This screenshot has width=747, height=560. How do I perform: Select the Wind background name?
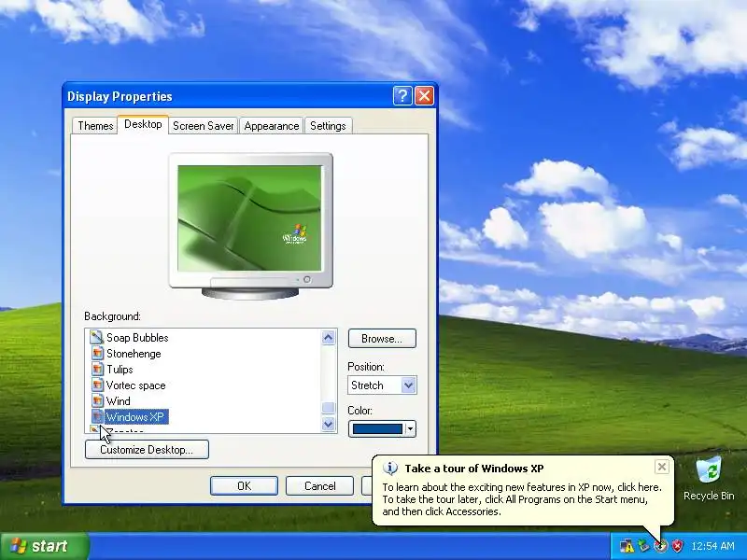(119, 401)
